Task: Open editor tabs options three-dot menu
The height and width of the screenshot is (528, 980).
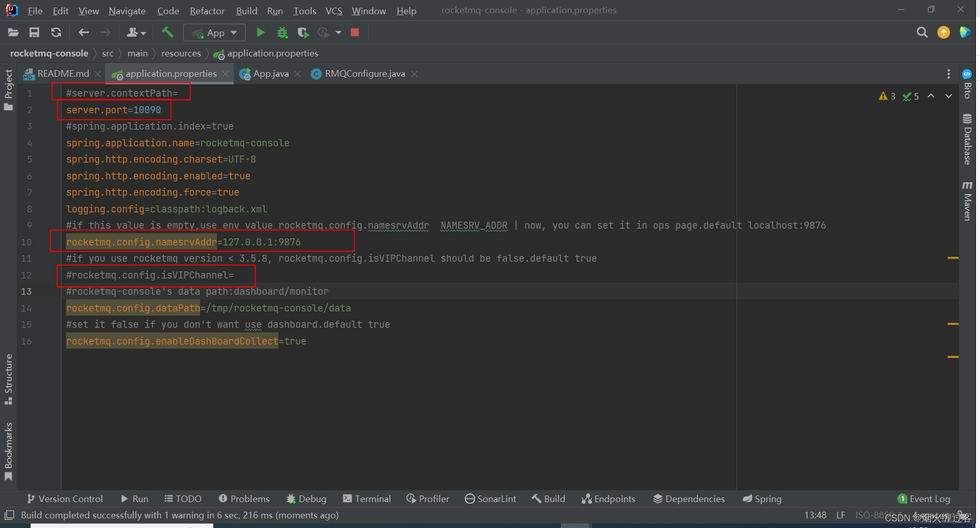Action: tap(949, 74)
